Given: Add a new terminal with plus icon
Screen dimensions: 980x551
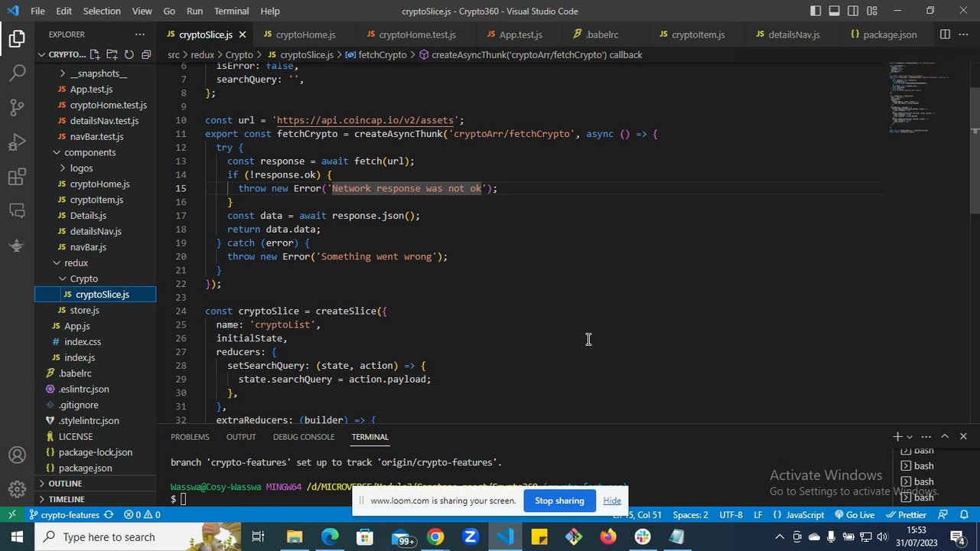Looking at the screenshot, I should [897, 436].
